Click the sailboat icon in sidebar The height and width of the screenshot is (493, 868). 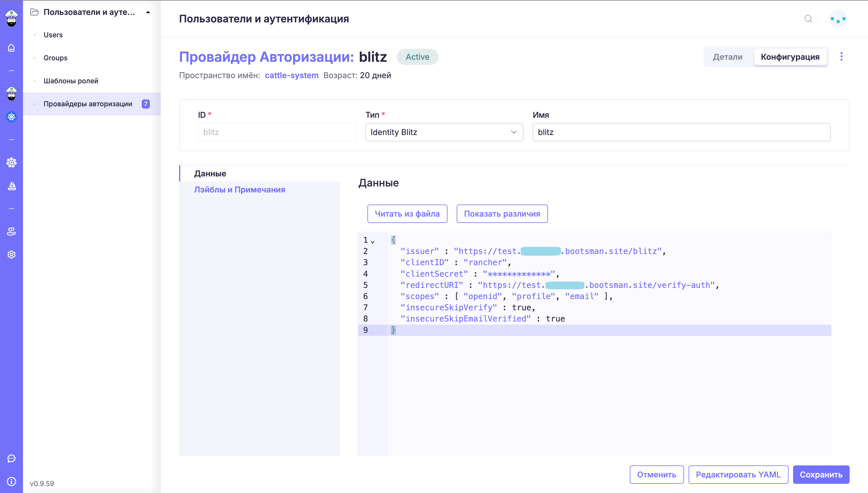click(11, 186)
